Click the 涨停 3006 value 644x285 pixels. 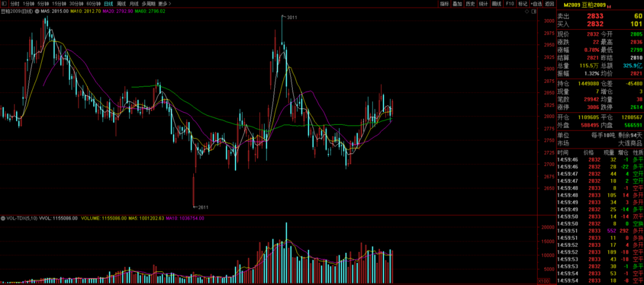[x=593, y=107]
